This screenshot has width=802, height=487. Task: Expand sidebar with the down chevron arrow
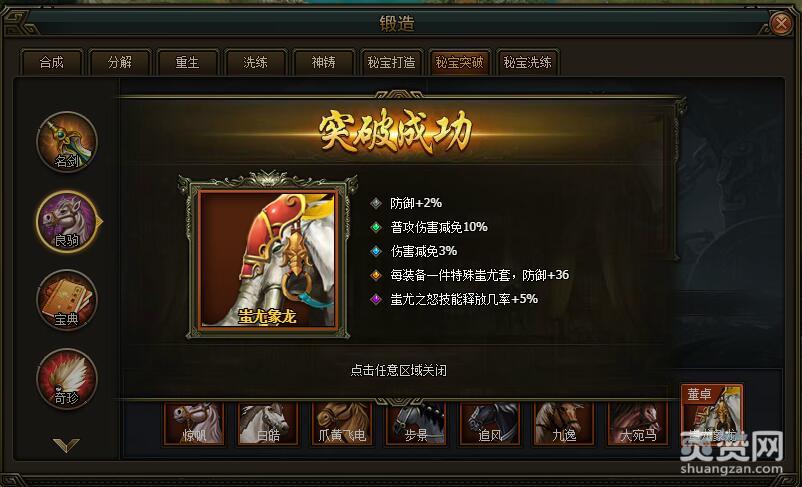66,445
